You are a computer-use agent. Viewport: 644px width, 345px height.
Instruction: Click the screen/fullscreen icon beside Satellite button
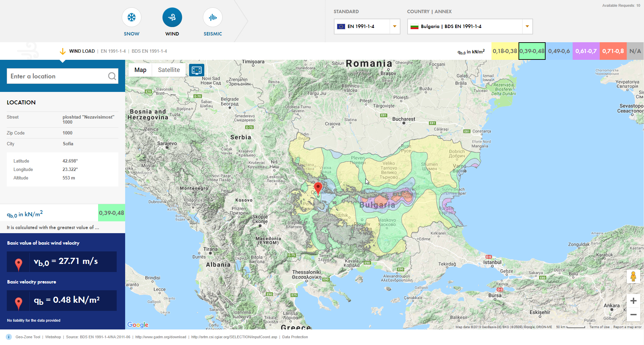coord(197,70)
